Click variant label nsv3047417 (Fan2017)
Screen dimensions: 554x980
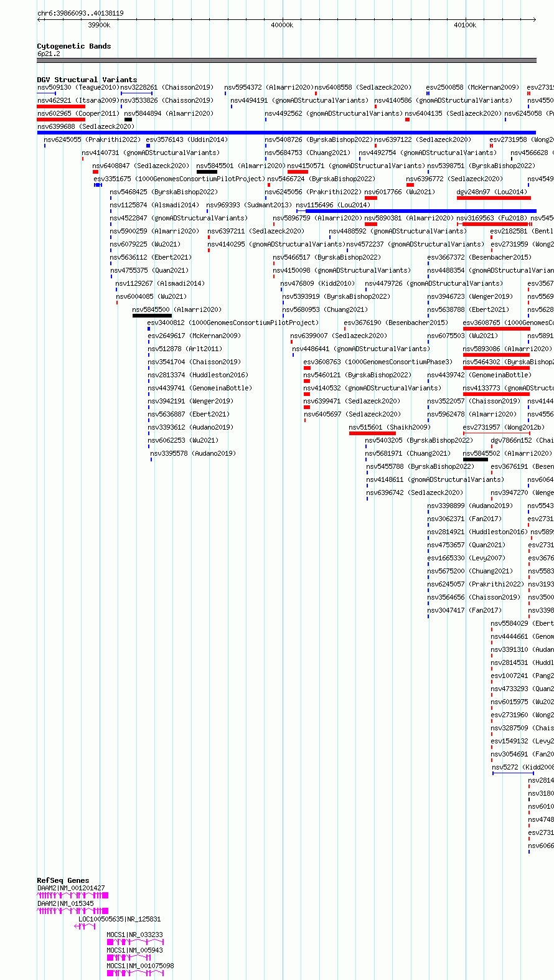coord(464,610)
